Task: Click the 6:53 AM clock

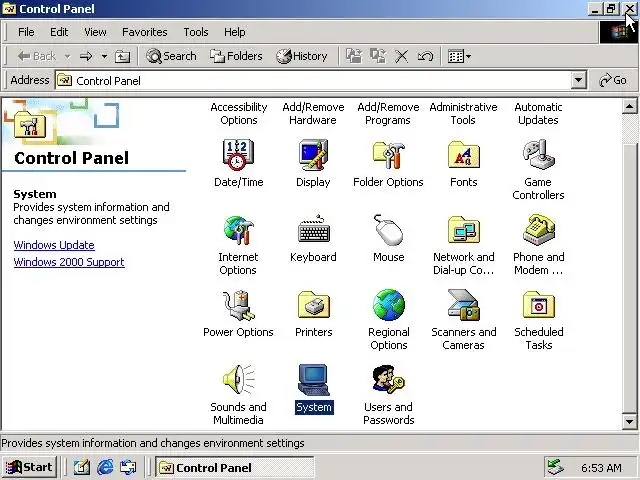Action: coord(601,468)
